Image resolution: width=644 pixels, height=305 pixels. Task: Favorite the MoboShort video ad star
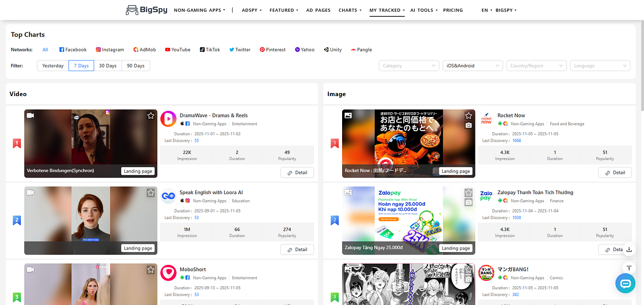point(151,270)
